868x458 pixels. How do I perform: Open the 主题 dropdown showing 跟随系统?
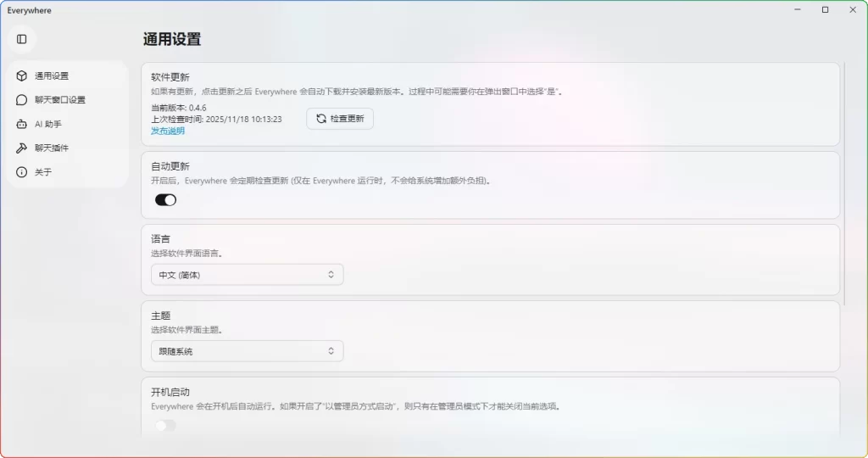point(247,351)
